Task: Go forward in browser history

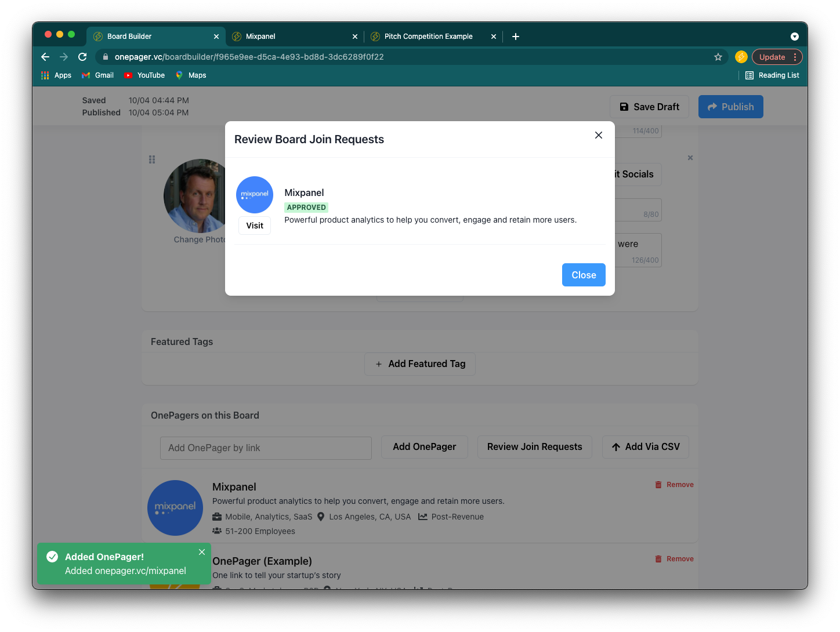Action: (64, 57)
